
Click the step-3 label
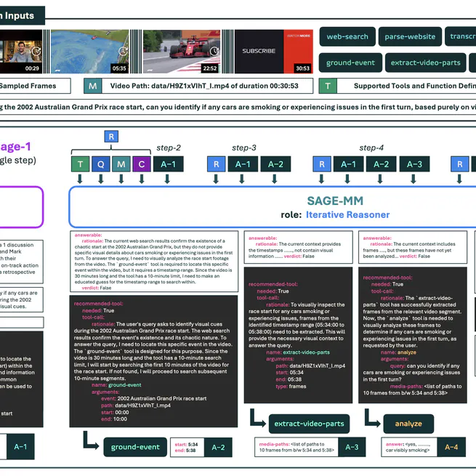244,148
